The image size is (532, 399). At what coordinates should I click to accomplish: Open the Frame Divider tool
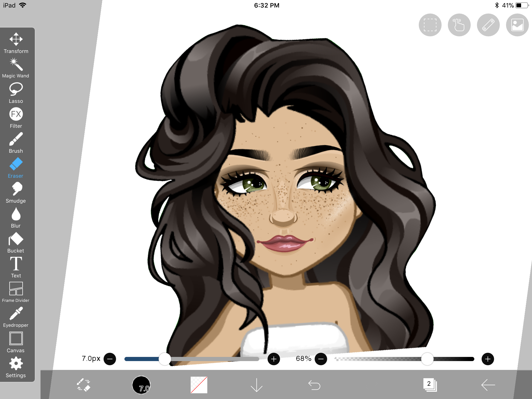point(16,292)
